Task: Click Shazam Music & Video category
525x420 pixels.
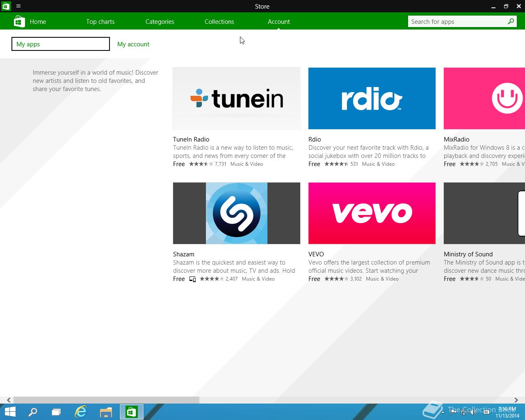Action: pos(258,279)
